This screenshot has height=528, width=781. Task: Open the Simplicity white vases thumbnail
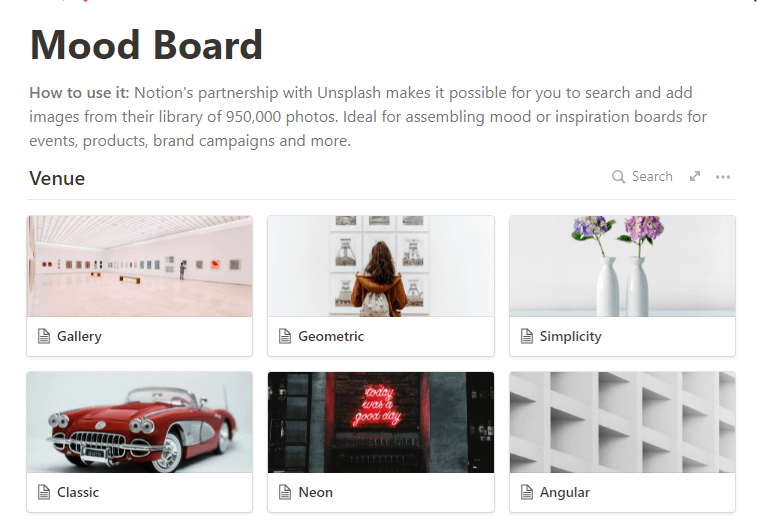(622, 266)
